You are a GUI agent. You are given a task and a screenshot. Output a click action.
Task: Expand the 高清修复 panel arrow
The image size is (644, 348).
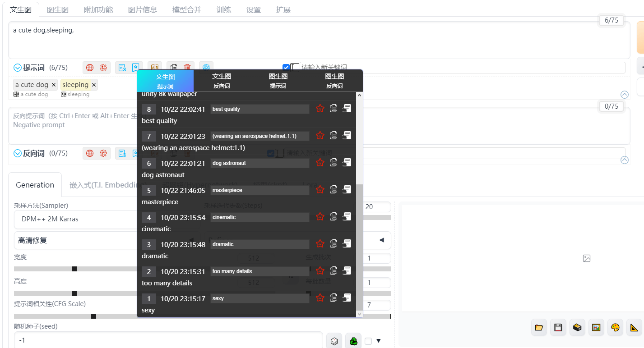[x=381, y=240]
